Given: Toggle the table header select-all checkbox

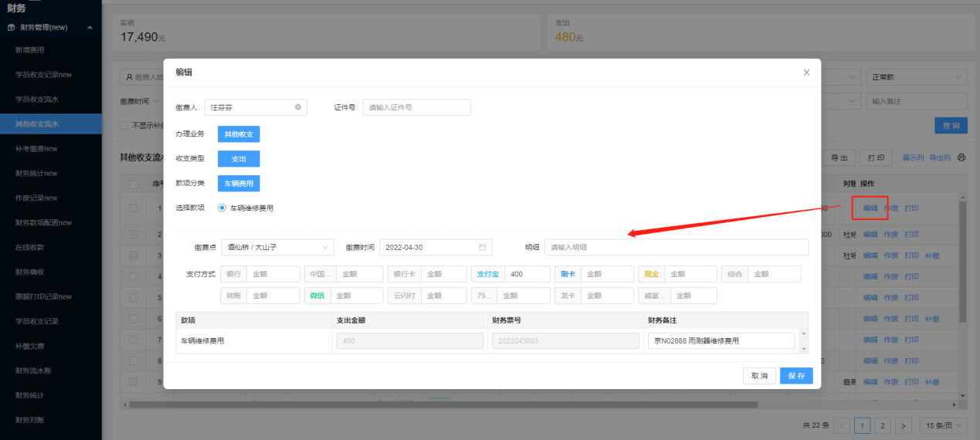Looking at the screenshot, I should point(134,184).
